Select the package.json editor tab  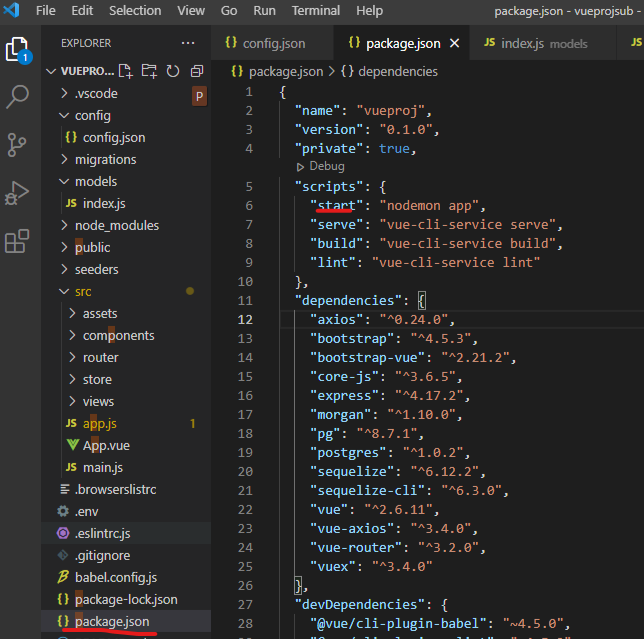click(x=402, y=43)
